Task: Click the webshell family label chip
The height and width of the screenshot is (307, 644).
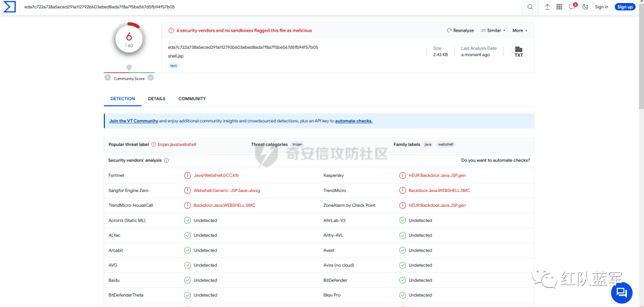Action: (x=445, y=144)
